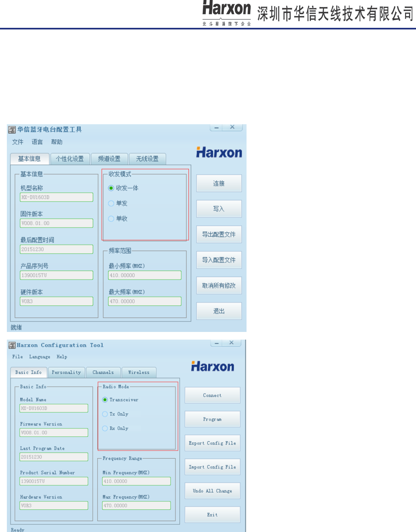Click the 硬件版本 field

click(x=56, y=301)
